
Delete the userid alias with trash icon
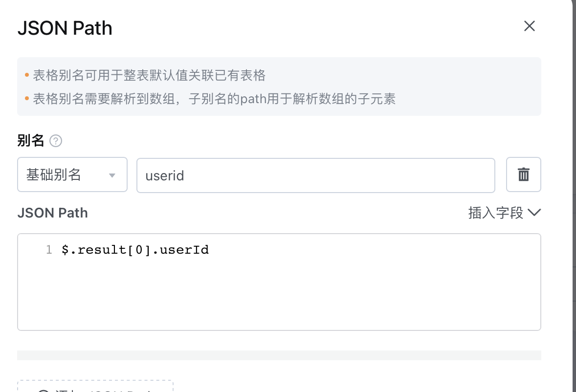(524, 174)
